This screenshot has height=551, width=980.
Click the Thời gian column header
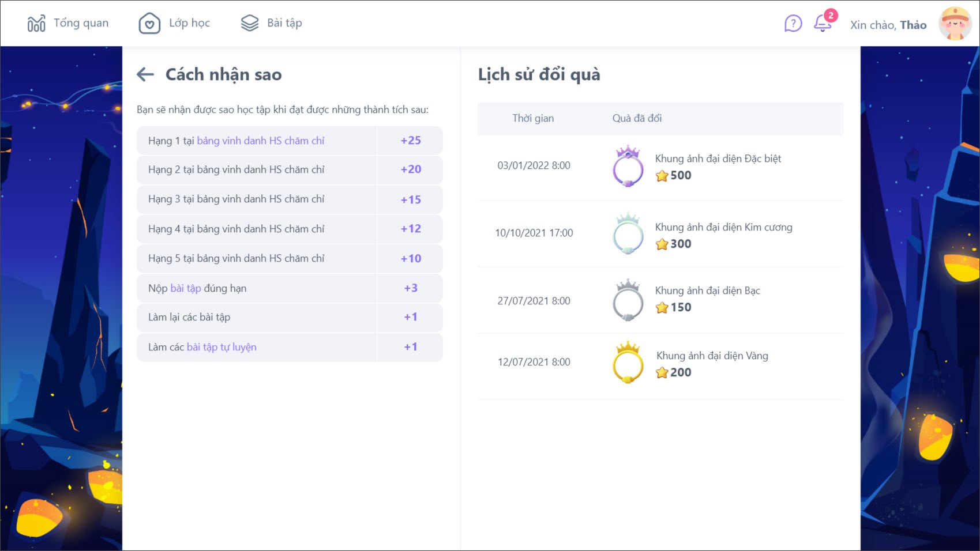click(533, 118)
